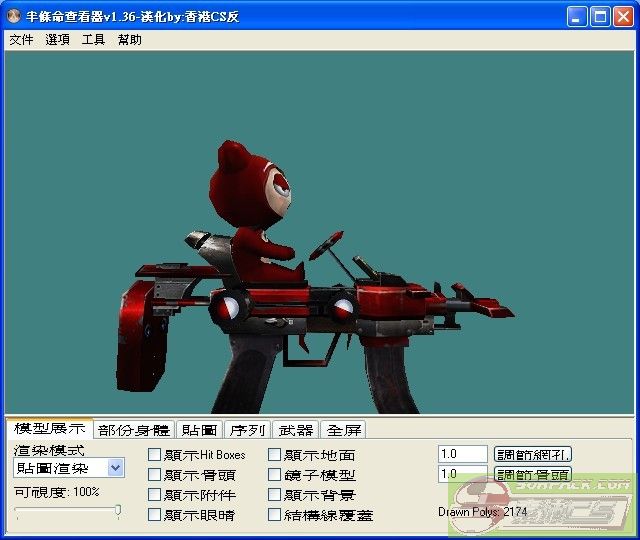Image resolution: width=640 pixels, height=540 pixels.
Task: Enable the 顯示Hit Boxes checkbox
Action: pyautogui.click(x=155, y=455)
